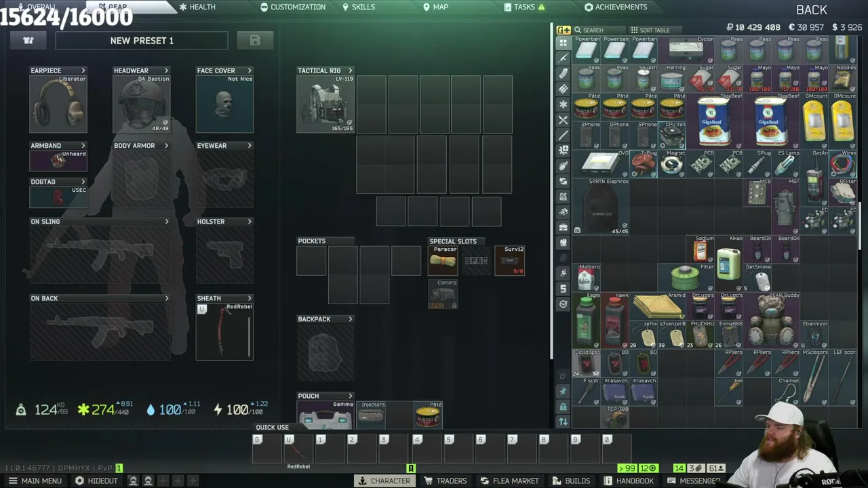Image resolution: width=868 pixels, height=488 pixels.
Task: Select the Liberator headset in the Earpiece slot
Action: pyautogui.click(x=58, y=104)
